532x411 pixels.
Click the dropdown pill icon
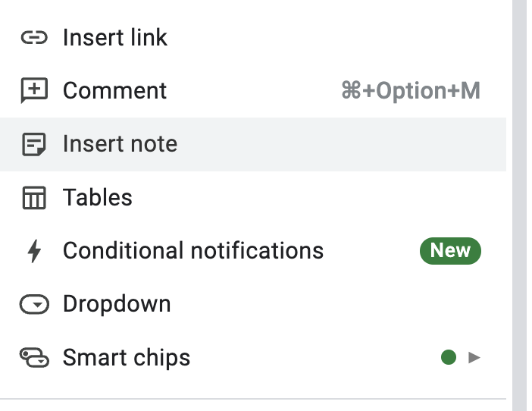[x=34, y=305]
